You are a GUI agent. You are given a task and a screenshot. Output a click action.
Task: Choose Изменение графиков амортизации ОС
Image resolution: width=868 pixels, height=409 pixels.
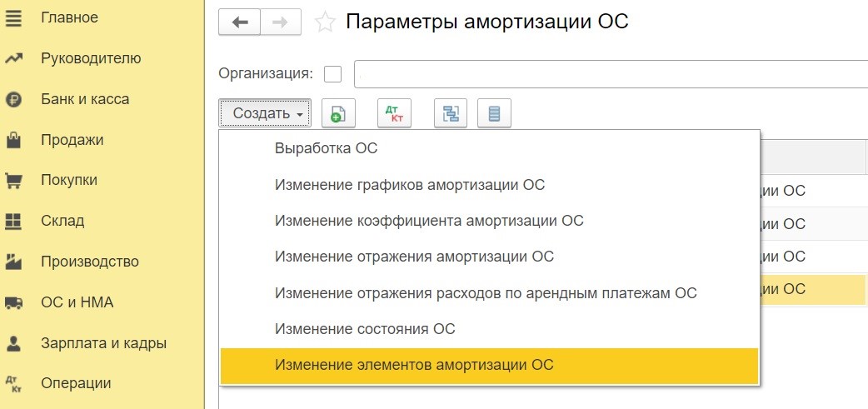click(x=489, y=184)
